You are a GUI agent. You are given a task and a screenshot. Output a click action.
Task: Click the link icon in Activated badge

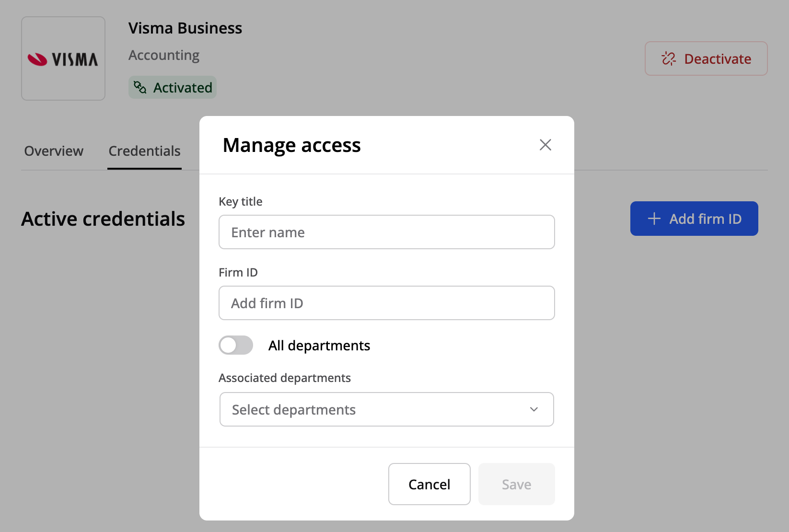pyautogui.click(x=140, y=87)
